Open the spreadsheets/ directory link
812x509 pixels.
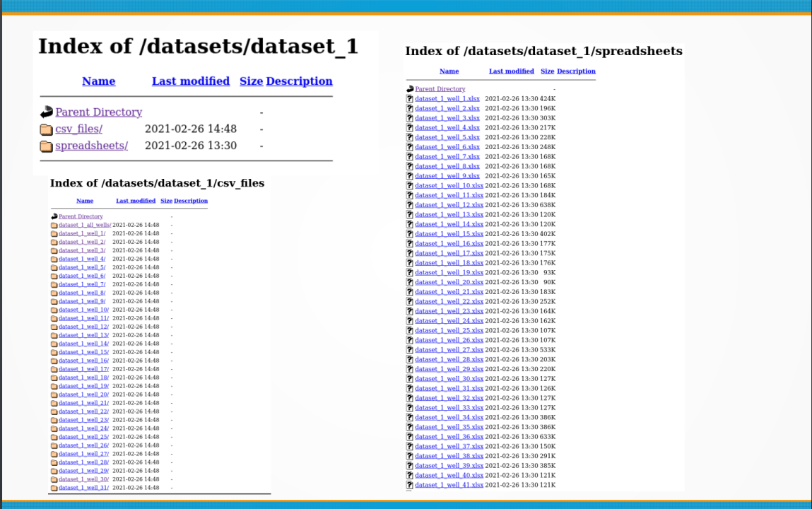click(91, 146)
